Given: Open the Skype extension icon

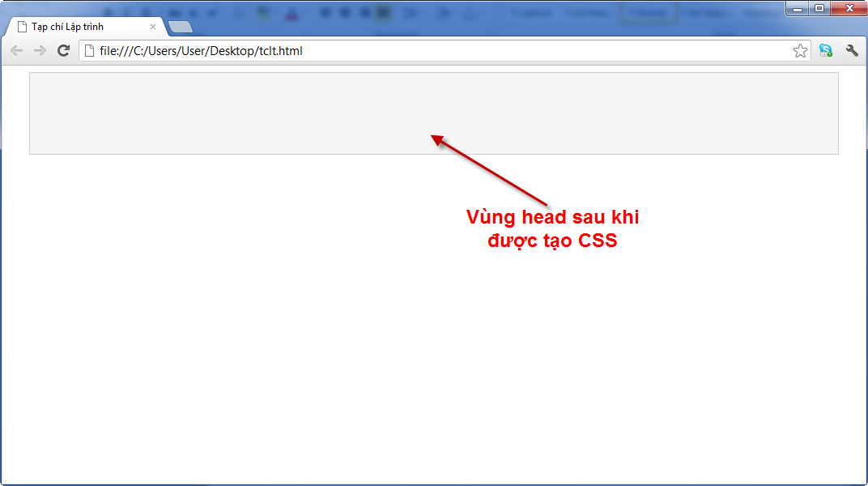Looking at the screenshot, I should coord(825,51).
